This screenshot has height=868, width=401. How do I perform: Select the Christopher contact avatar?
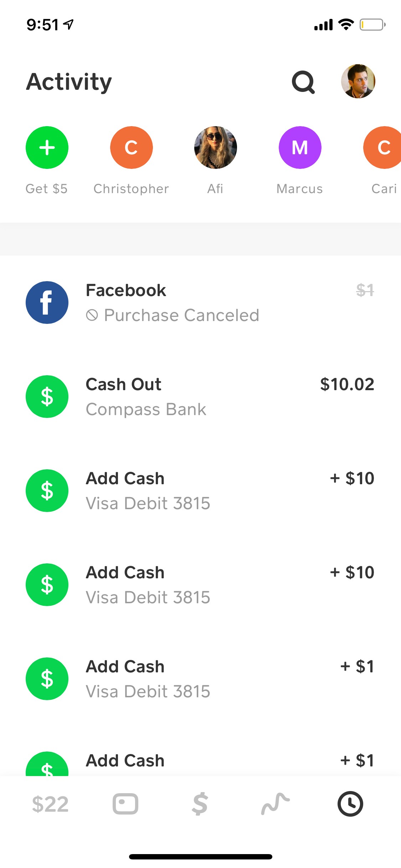[x=131, y=148]
